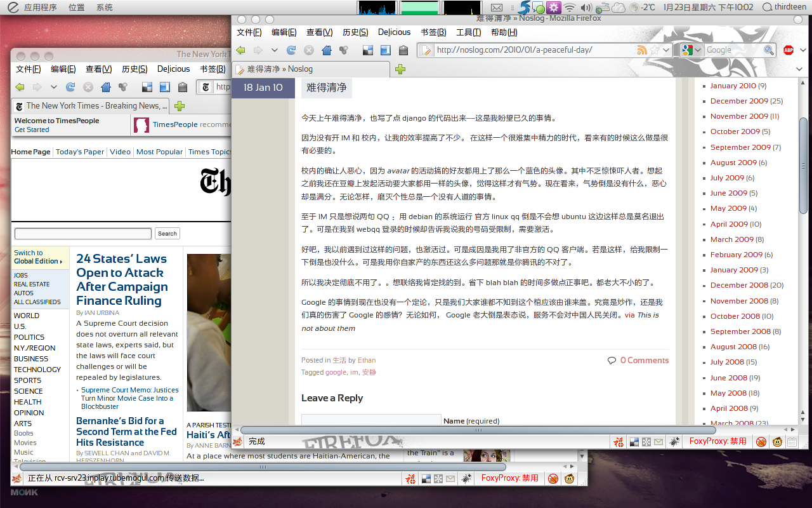
Task: Go back in the Noslog Firefox window
Action: tap(241, 50)
